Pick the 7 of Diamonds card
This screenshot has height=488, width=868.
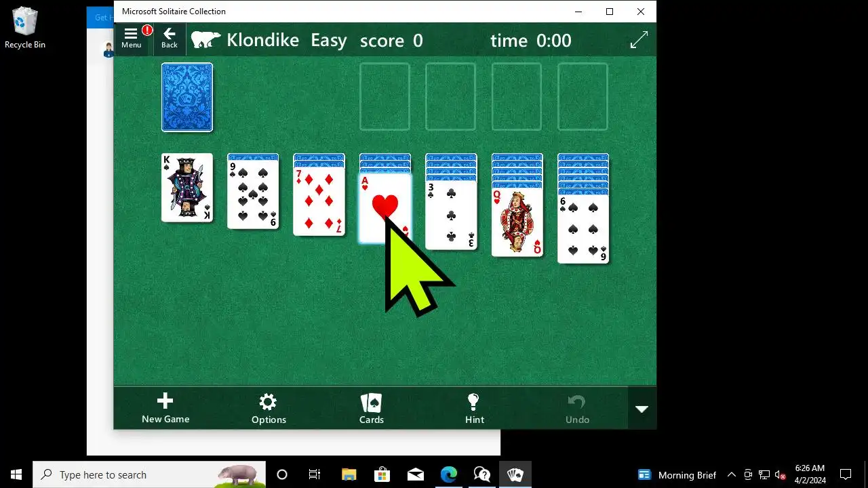(319, 201)
